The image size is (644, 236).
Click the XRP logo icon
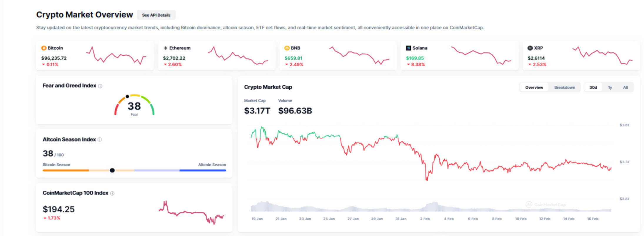[530, 48]
